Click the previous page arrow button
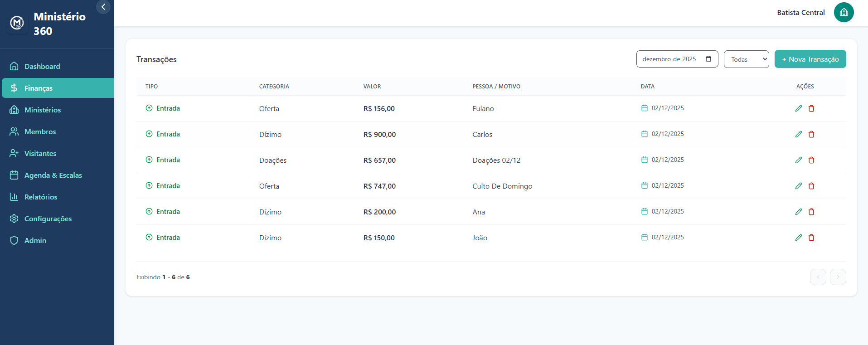This screenshot has height=345, width=868. (818, 277)
